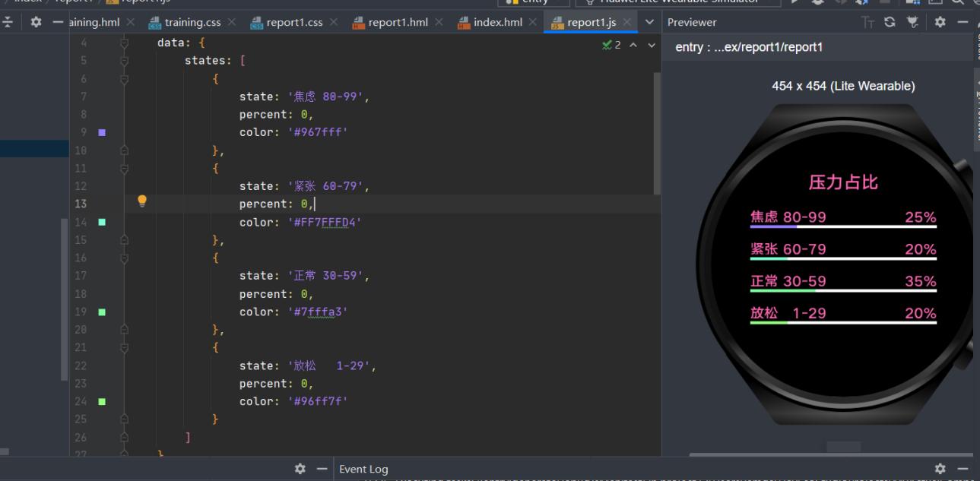Switch to the report1.hml tab
The image size is (980, 481).
(x=400, y=23)
